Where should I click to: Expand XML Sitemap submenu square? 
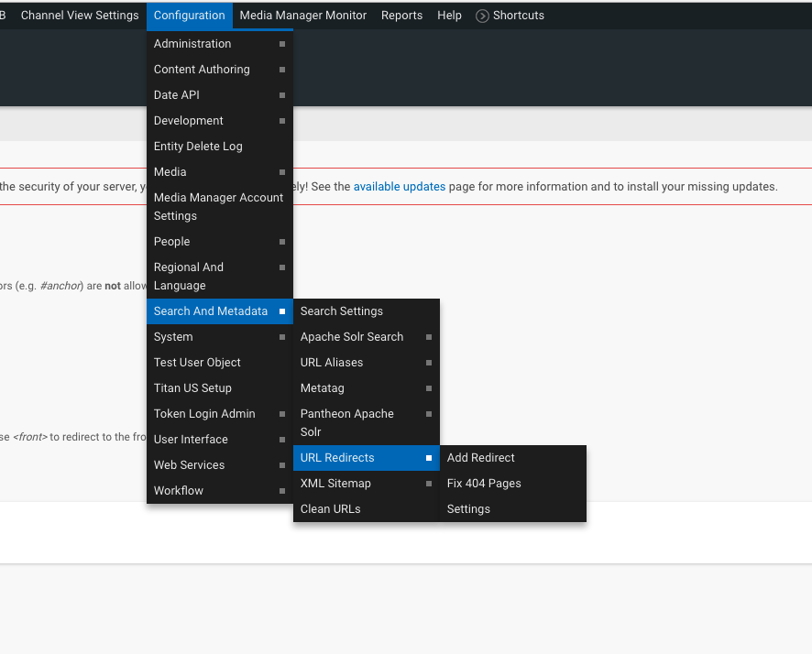[429, 484]
